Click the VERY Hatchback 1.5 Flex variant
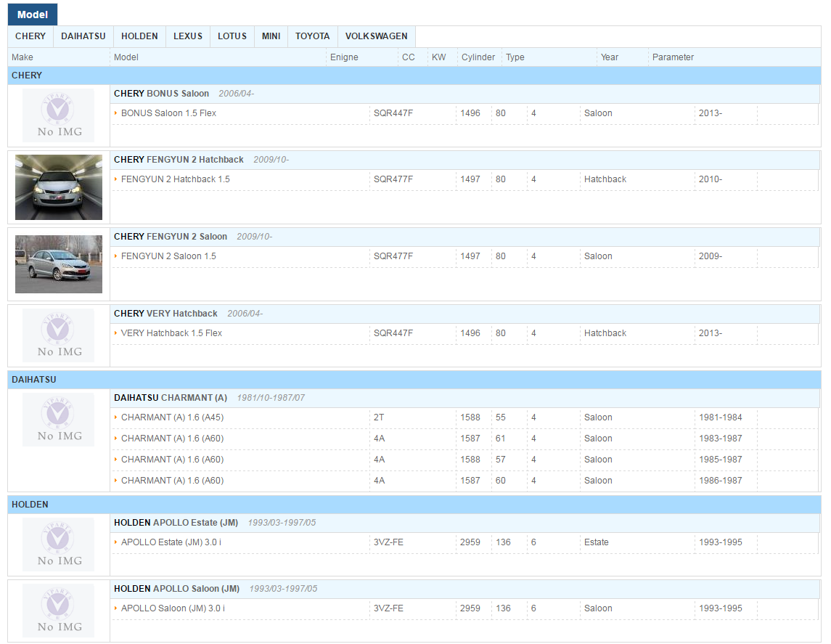Screen dimensions: 831x644 (171, 333)
